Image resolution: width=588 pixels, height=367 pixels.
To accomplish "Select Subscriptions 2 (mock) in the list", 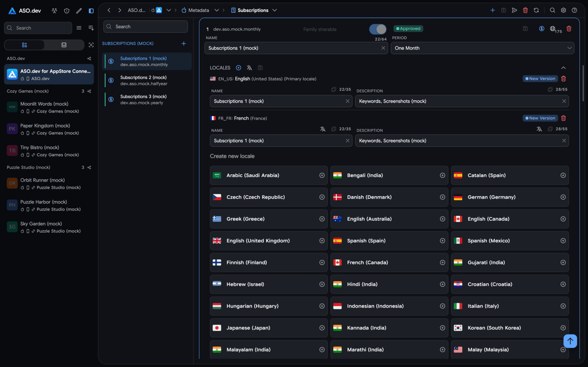I will [x=147, y=81].
